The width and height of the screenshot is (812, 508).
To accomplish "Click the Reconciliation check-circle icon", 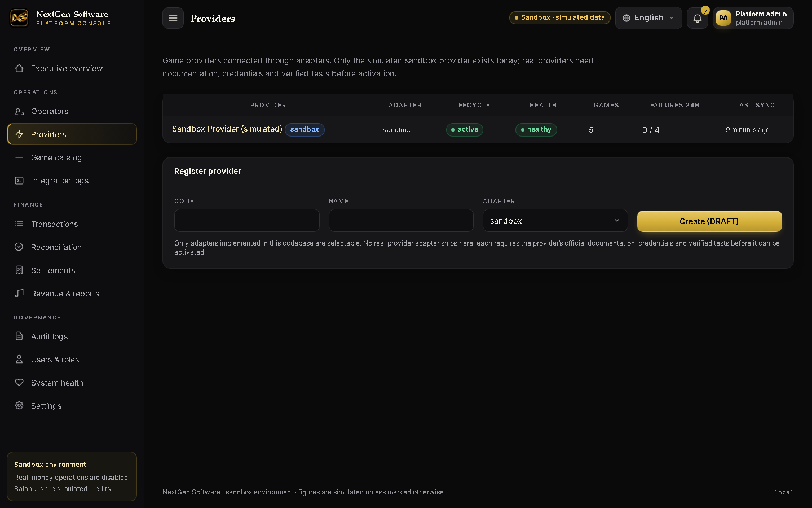I will pyautogui.click(x=19, y=247).
